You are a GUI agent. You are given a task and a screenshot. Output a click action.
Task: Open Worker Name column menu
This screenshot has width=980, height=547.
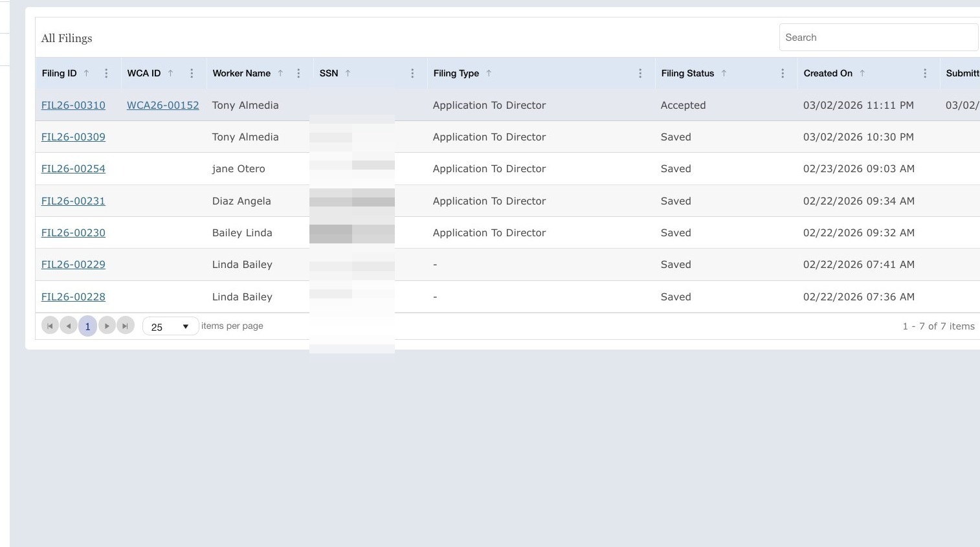point(298,73)
